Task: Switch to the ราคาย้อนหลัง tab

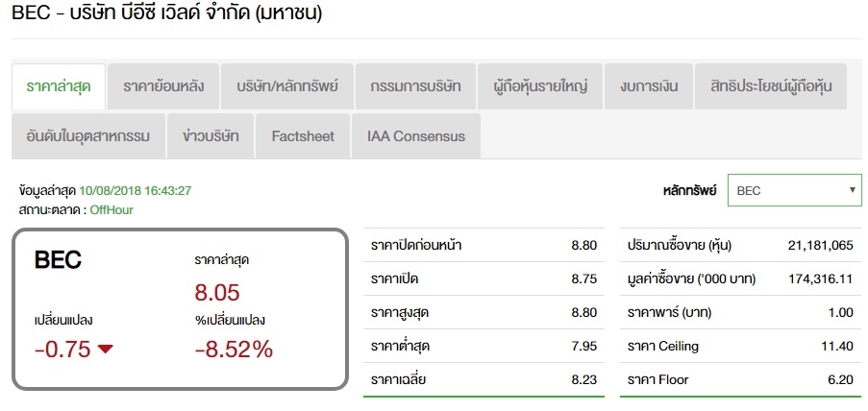Action: click(x=163, y=86)
